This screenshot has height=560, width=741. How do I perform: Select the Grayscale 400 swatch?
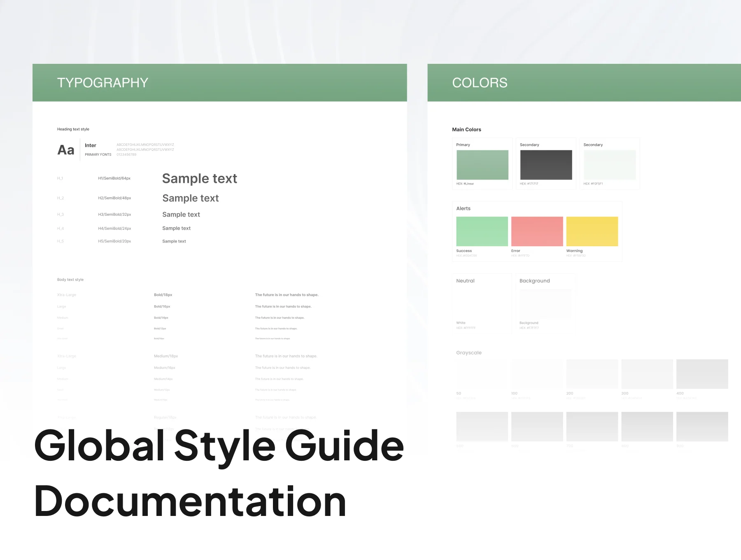[x=702, y=374]
